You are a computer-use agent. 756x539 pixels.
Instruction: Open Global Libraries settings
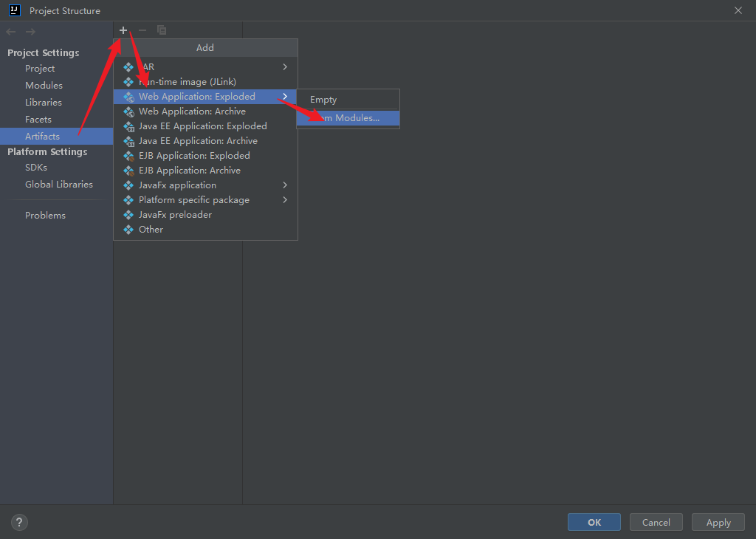tap(56, 184)
